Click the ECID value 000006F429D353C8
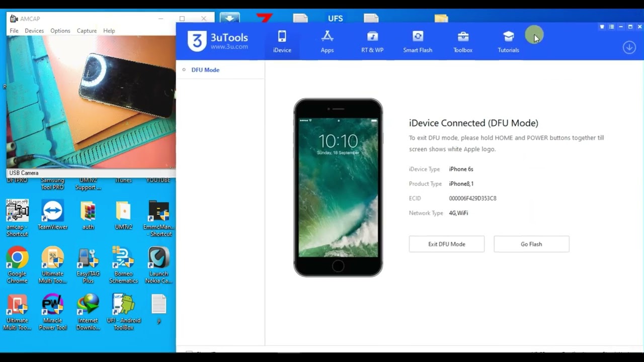Image resolution: width=644 pixels, height=362 pixels. [x=472, y=199]
